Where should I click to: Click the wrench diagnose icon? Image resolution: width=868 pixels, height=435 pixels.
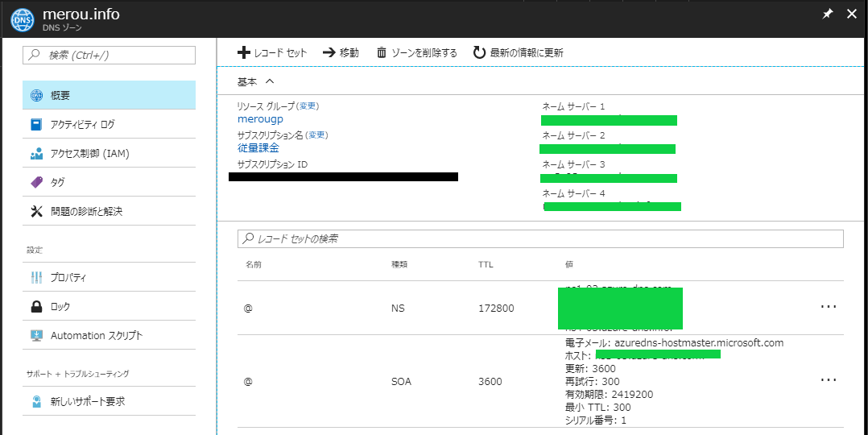[36, 211]
